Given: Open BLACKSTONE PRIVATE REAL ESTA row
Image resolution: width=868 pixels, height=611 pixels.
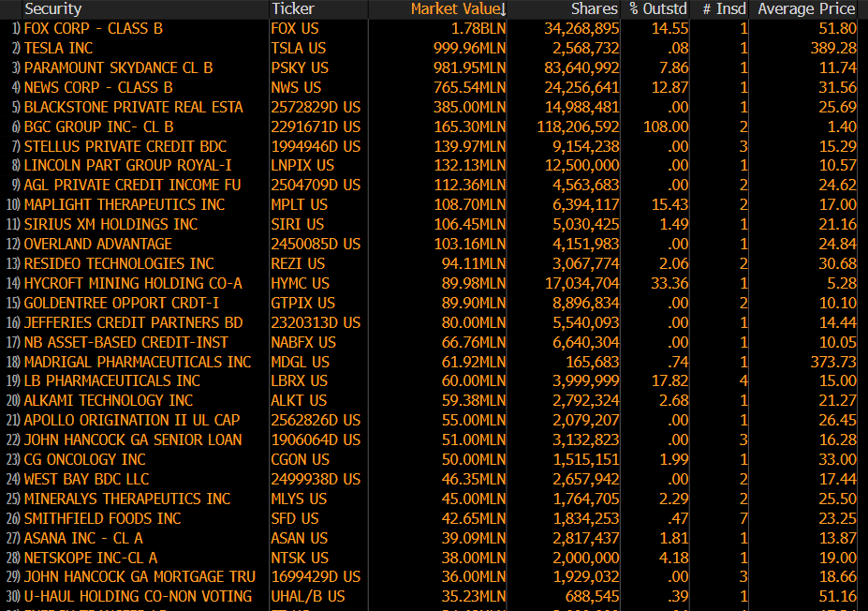Looking at the screenshot, I should [133, 108].
